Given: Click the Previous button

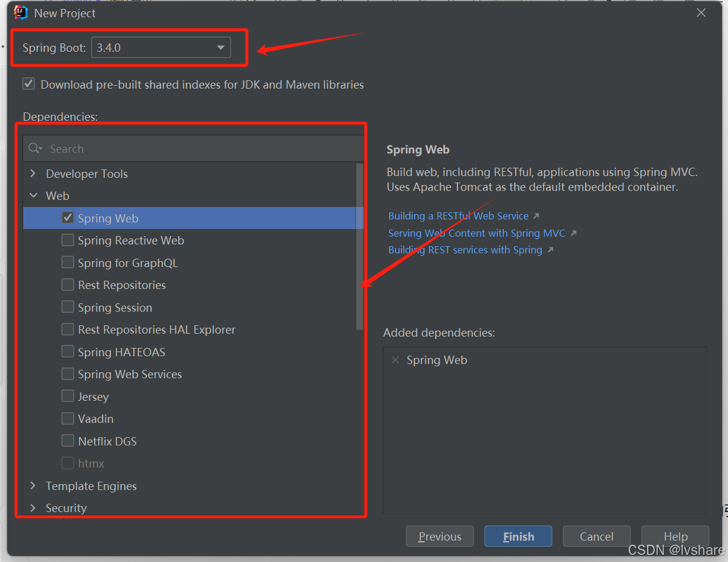Looking at the screenshot, I should tap(440, 536).
